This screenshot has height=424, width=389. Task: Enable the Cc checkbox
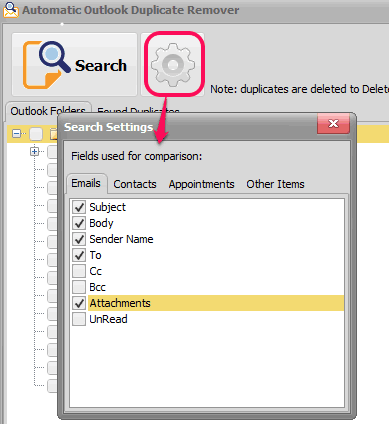(79, 271)
